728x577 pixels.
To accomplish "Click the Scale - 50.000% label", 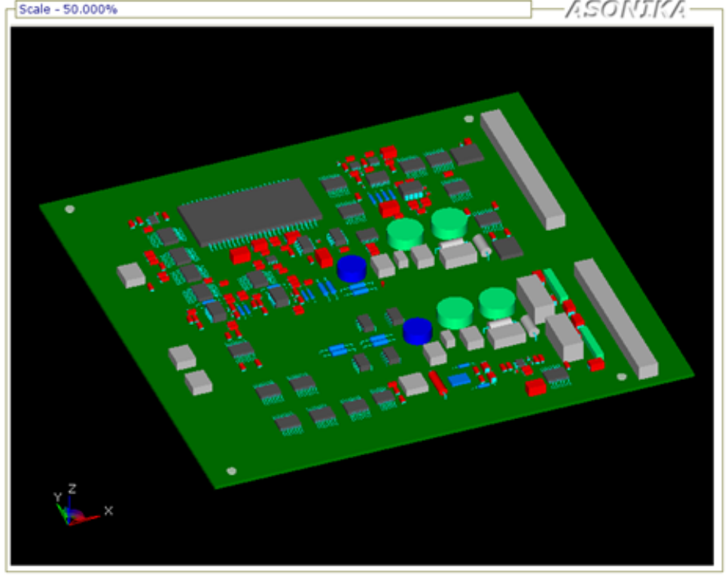I will pos(69,10).
